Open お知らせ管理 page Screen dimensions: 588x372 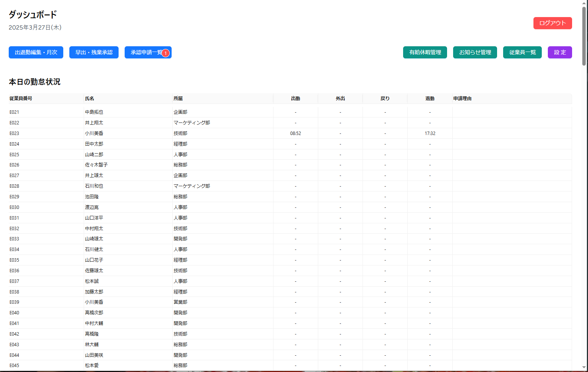(475, 52)
